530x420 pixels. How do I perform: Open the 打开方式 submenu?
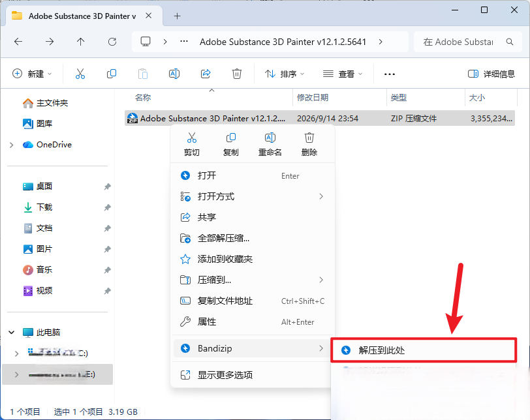[x=253, y=196]
